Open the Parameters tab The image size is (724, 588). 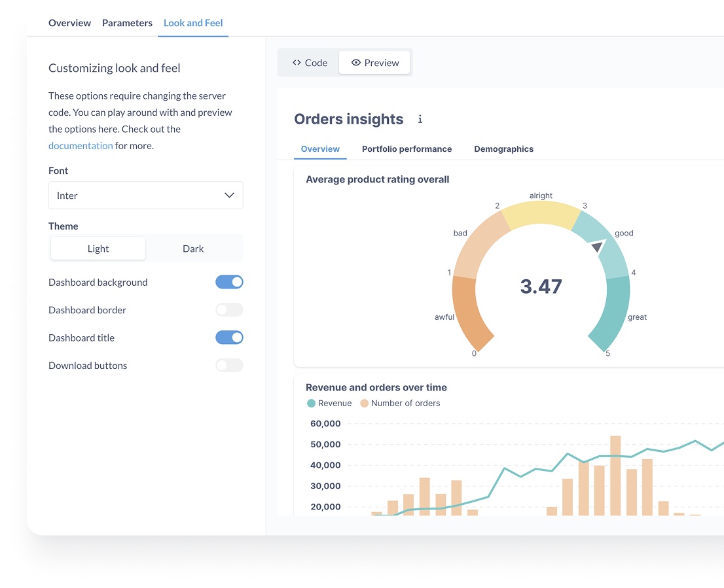(x=127, y=23)
